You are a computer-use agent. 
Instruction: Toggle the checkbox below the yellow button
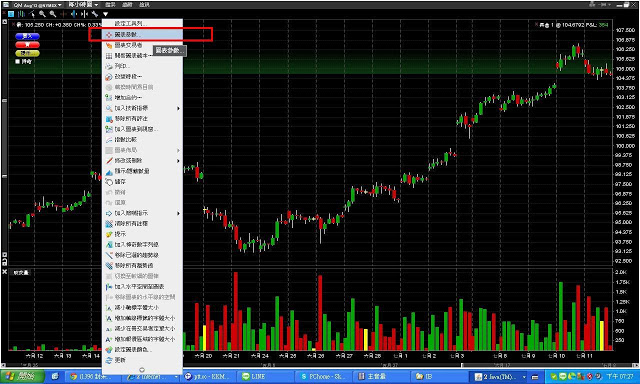coord(17,62)
